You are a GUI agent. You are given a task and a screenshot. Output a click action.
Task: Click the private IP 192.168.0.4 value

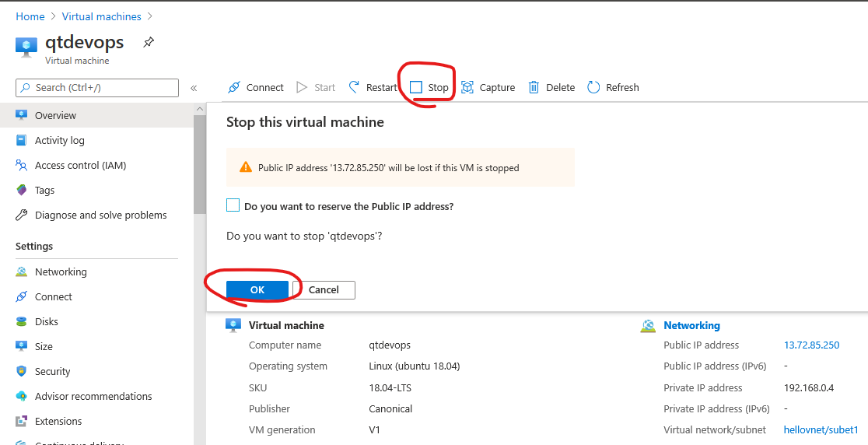click(x=809, y=387)
